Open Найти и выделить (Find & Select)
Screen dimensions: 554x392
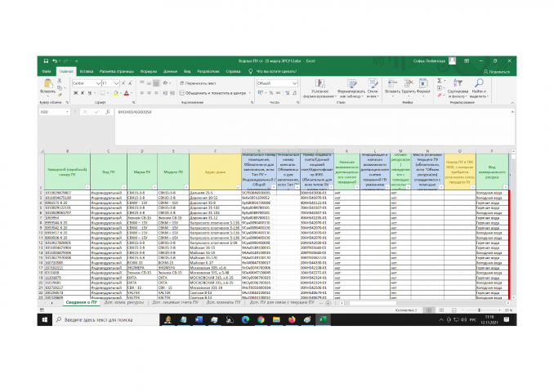[x=478, y=89]
